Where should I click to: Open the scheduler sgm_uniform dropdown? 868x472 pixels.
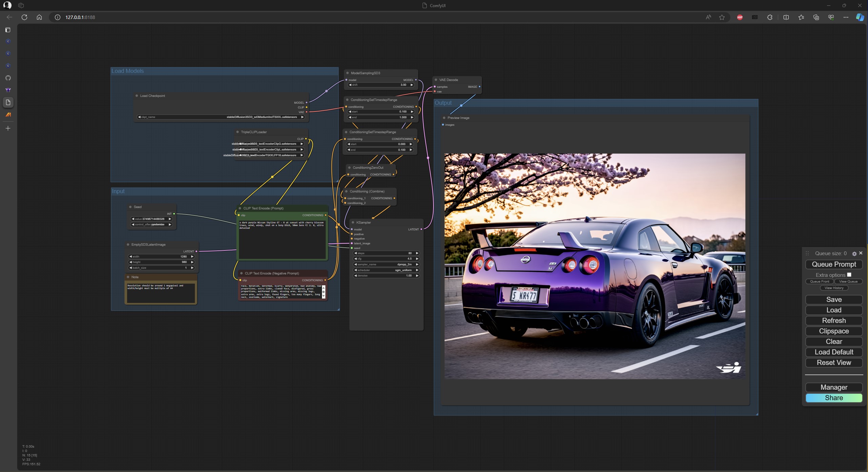pyautogui.click(x=386, y=270)
